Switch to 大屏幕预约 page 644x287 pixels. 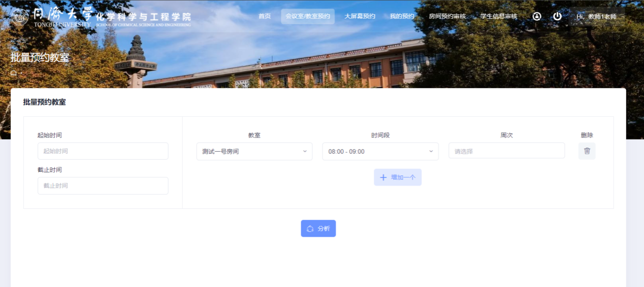[x=360, y=16]
